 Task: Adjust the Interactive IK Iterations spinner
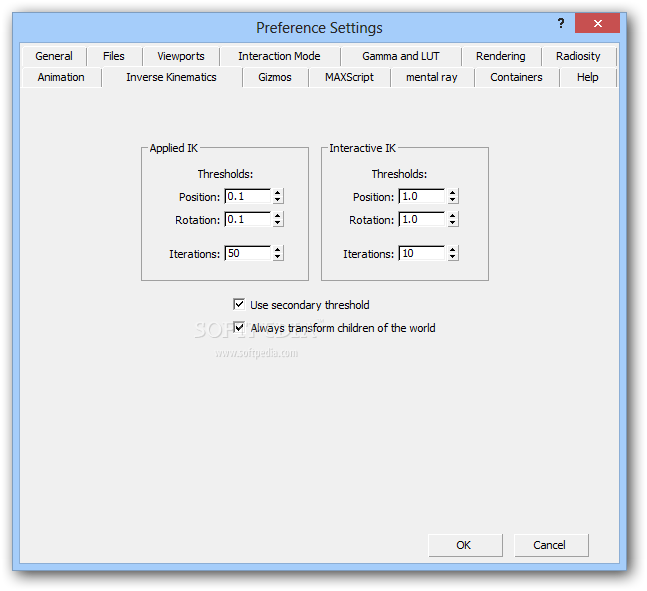coord(453,253)
